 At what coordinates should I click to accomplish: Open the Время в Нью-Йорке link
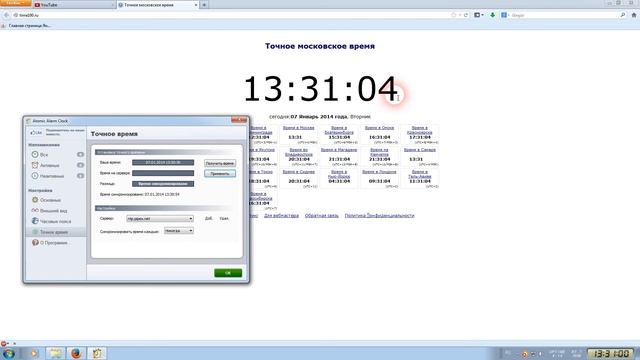pos(339,174)
